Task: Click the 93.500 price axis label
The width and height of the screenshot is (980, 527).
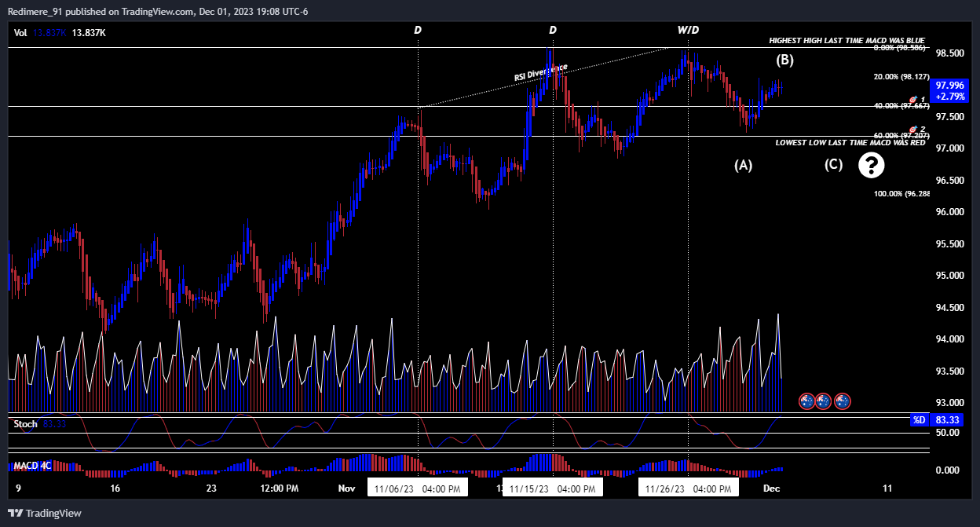Action: click(x=951, y=371)
